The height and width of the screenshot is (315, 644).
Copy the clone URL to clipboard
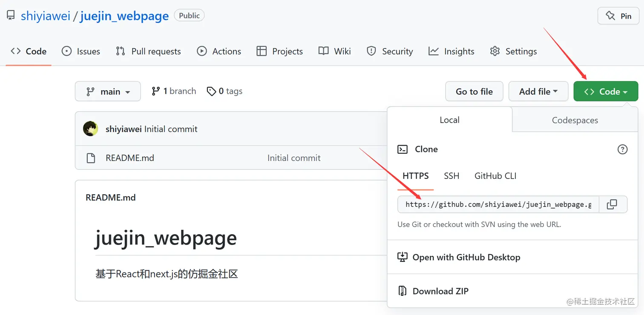point(612,205)
